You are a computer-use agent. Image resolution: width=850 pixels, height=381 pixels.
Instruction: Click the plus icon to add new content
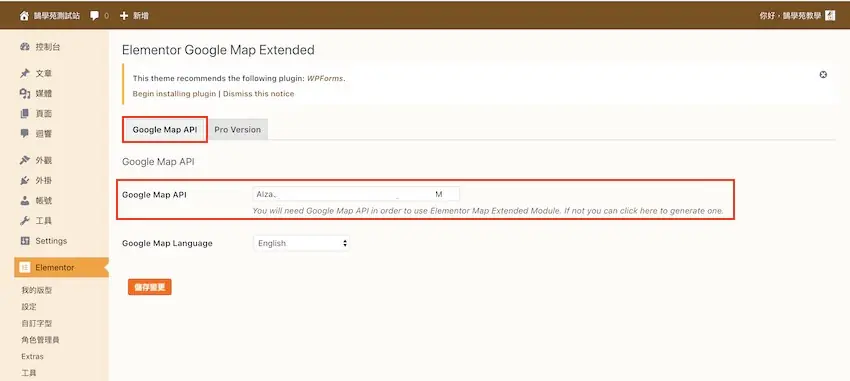pyautogui.click(x=124, y=16)
